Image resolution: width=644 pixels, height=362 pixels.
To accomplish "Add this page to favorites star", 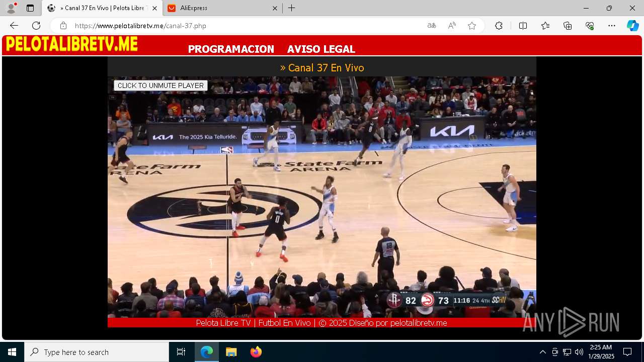I will (x=472, y=26).
